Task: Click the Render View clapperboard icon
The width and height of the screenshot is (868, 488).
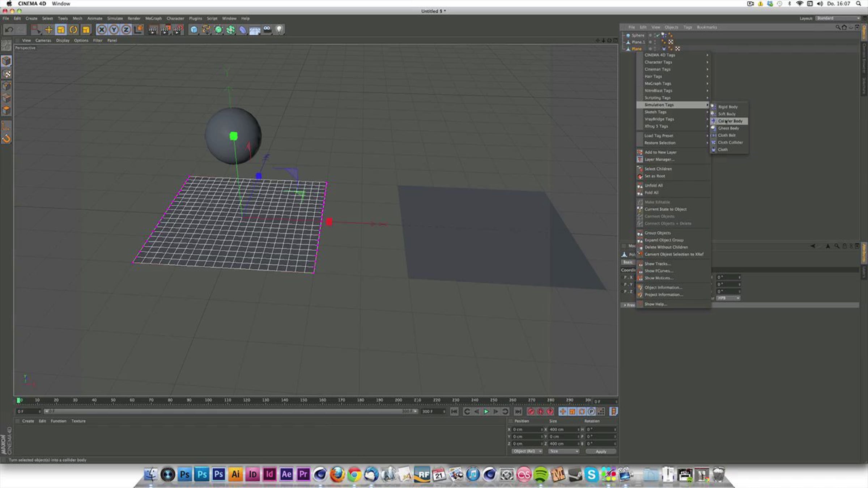Action: (153, 30)
